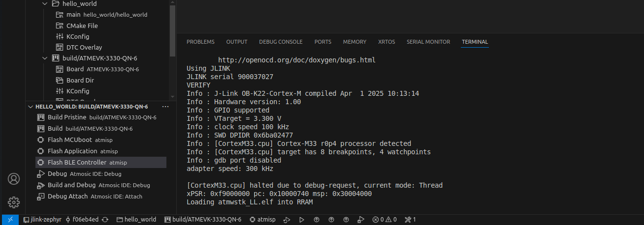Open the Manage gear icon
Image resolution: width=644 pixels, height=225 pixels.
click(13, 202)
